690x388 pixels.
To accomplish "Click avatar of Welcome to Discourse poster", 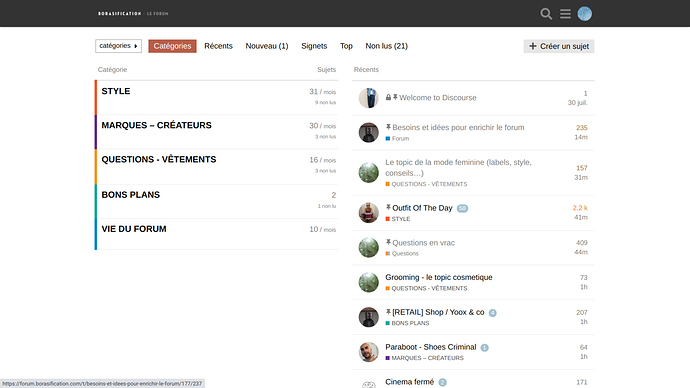I will click(x=368, y=98).
